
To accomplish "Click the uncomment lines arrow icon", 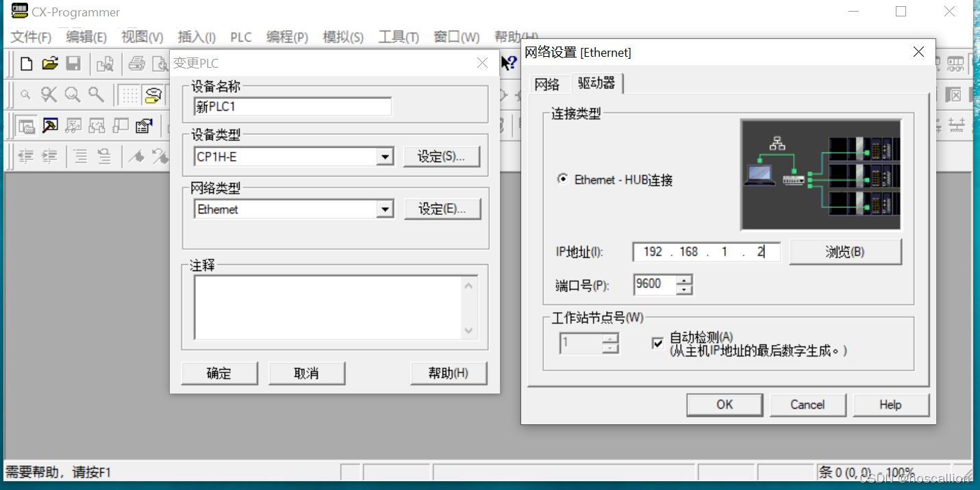I will 104,157.
